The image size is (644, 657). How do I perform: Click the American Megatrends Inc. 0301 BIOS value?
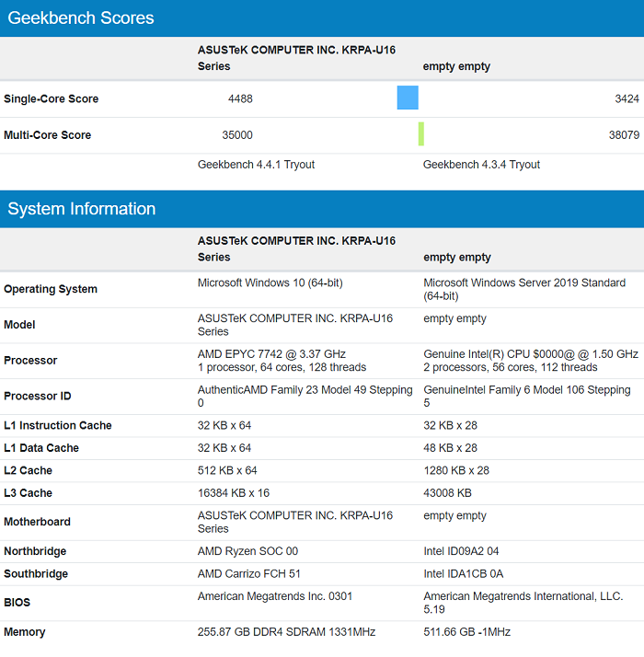pyautogui.click(x=274, y=596)
